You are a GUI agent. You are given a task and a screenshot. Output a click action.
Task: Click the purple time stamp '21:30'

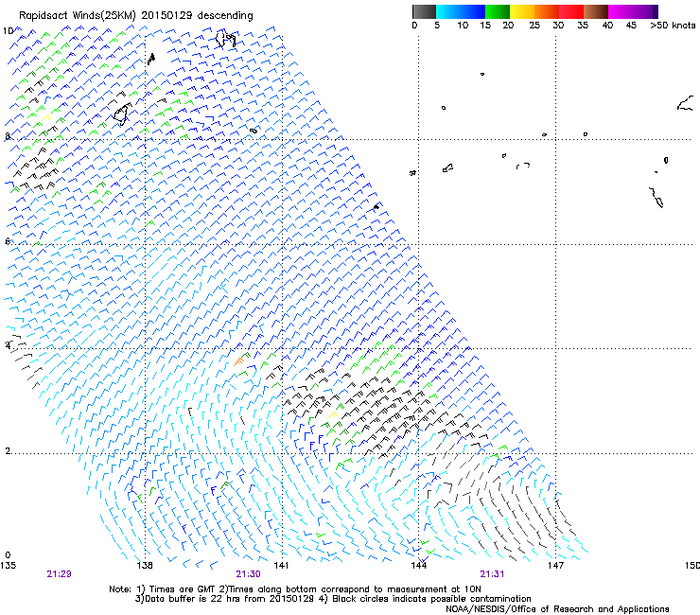248,574
